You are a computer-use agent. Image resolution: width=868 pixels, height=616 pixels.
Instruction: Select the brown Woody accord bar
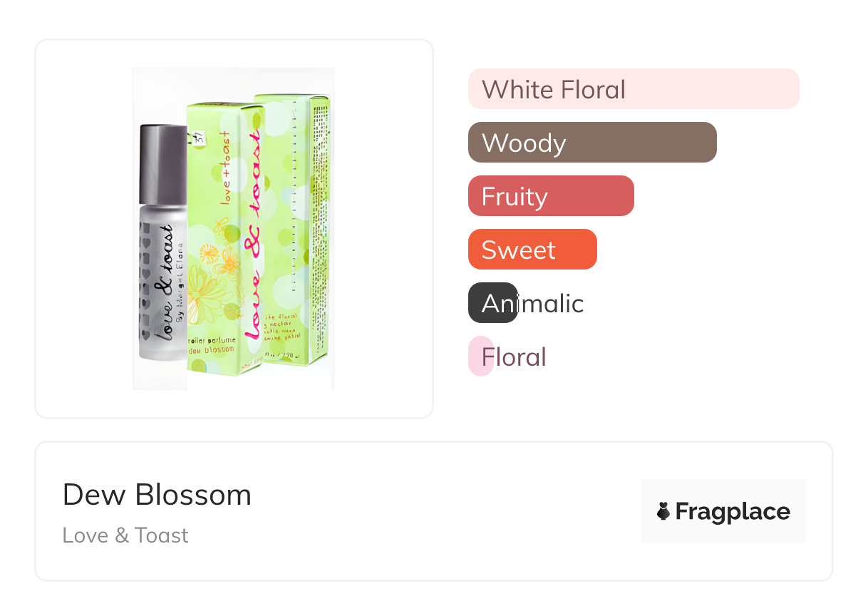coord(591,143)
